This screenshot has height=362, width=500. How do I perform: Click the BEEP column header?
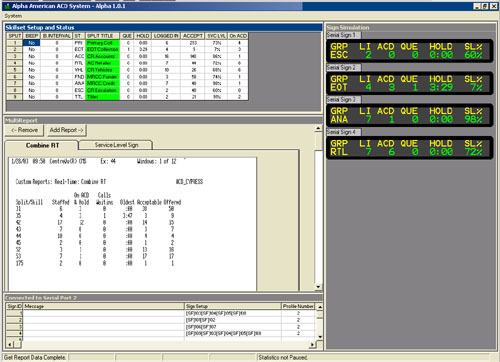[x=31, y=36]
